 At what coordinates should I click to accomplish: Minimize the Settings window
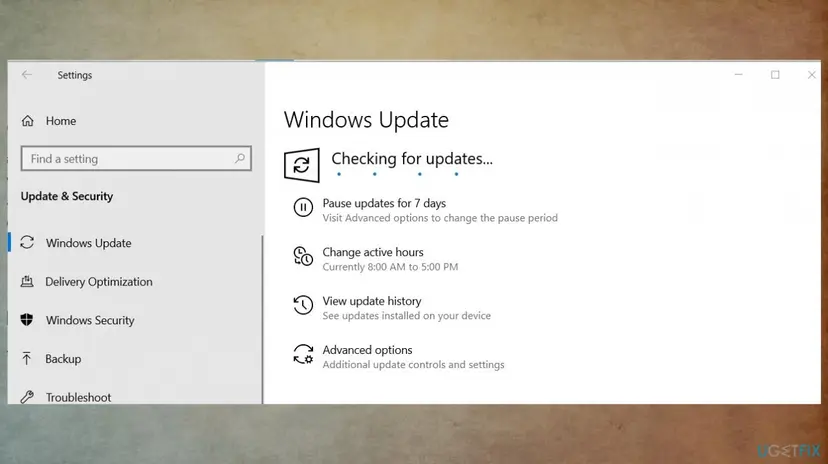tap(738, 75)
